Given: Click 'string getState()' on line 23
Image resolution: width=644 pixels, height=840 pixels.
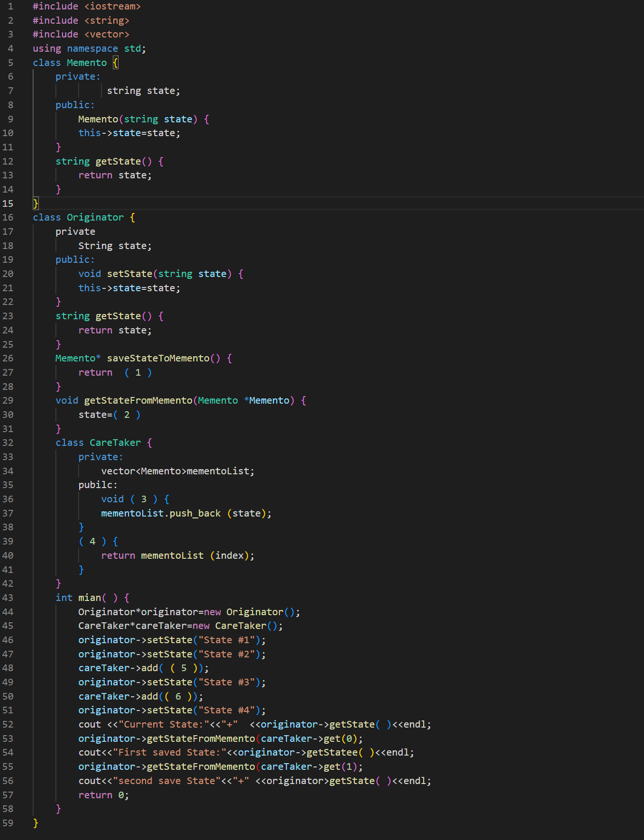Looking at the screenshot, I should click(104, 316).
